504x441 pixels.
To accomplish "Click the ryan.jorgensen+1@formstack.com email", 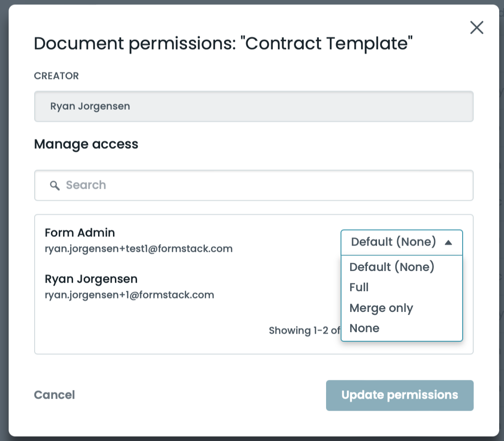I will [129, 295].
